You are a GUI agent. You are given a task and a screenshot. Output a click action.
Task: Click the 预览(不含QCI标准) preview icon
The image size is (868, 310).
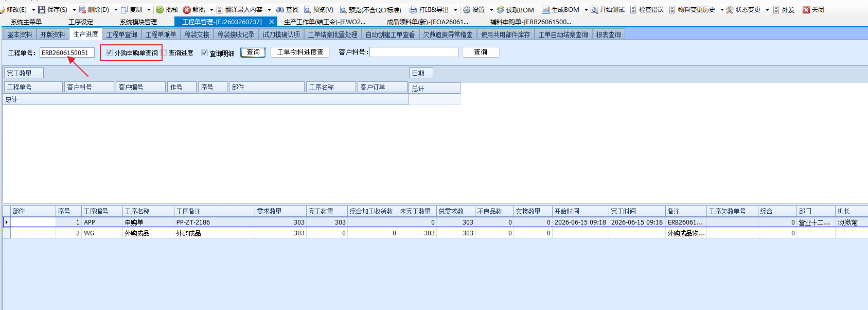tap(343, 10)
